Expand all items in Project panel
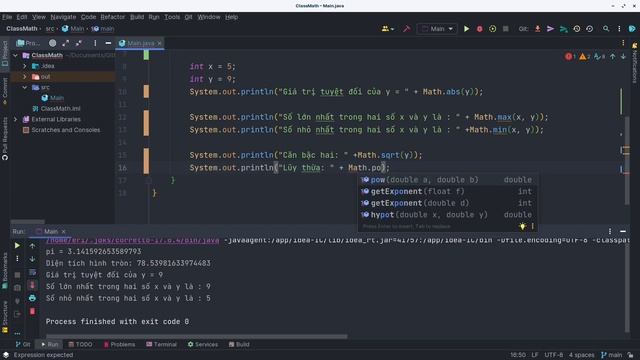This screenshot has height=360, width=640. (x=66, y=43)
